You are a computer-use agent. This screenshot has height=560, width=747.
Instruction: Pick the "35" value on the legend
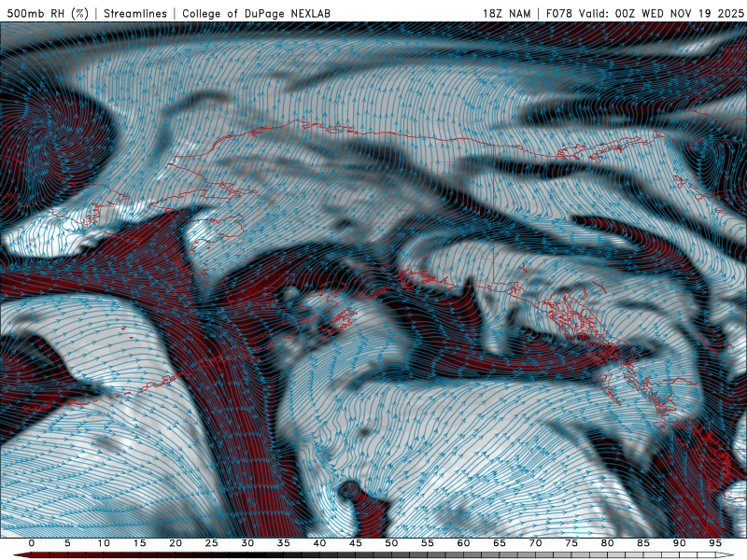(x=284, y=543)
